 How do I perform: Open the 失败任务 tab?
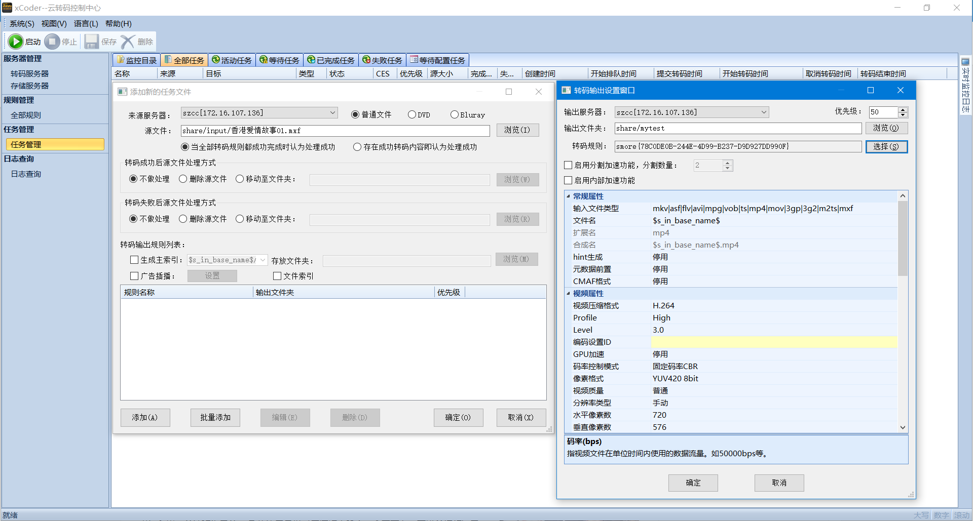382,60
